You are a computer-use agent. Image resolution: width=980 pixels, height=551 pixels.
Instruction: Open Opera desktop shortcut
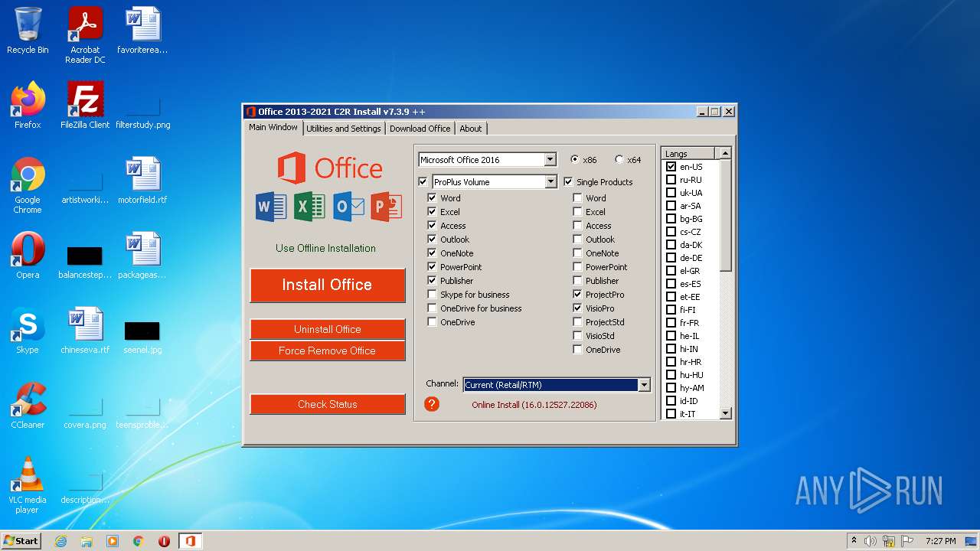tap(28, 256)
